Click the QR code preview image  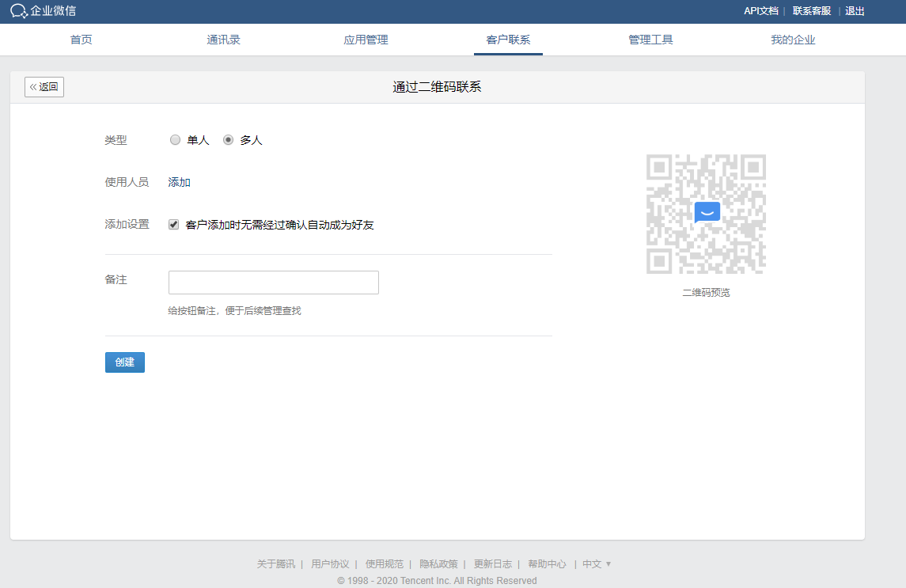706,214
